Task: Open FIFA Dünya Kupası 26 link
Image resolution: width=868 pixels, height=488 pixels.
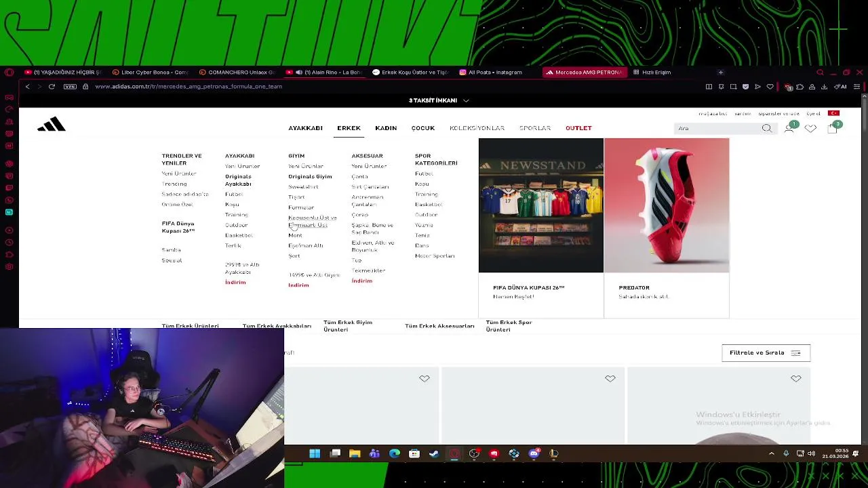Action: click(x=178, y=227)
